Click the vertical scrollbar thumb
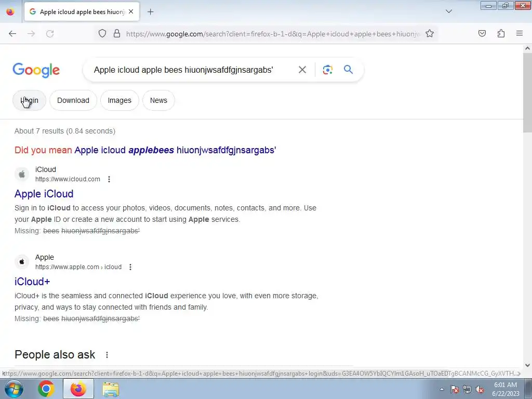 [x=527, y=92]
